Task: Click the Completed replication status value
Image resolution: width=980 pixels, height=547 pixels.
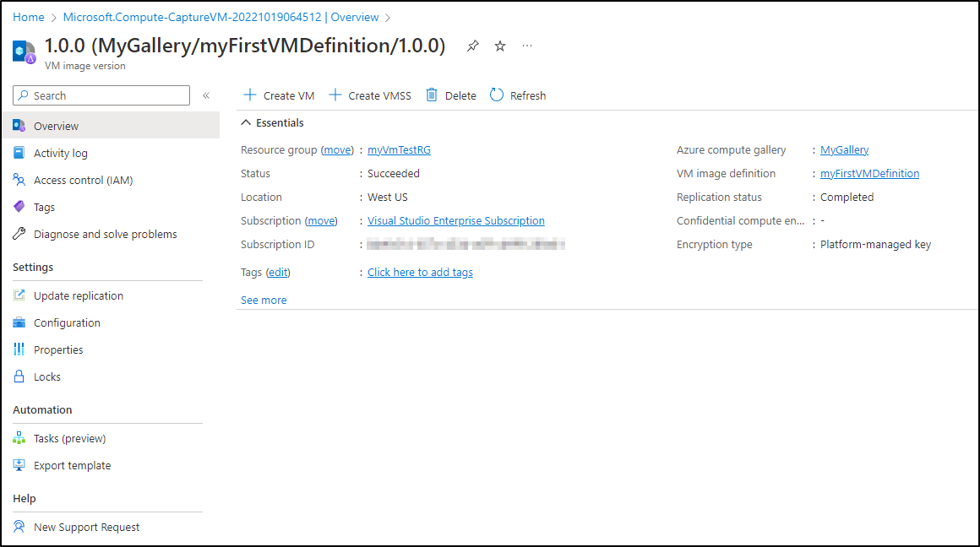Action: pos(847,198)
